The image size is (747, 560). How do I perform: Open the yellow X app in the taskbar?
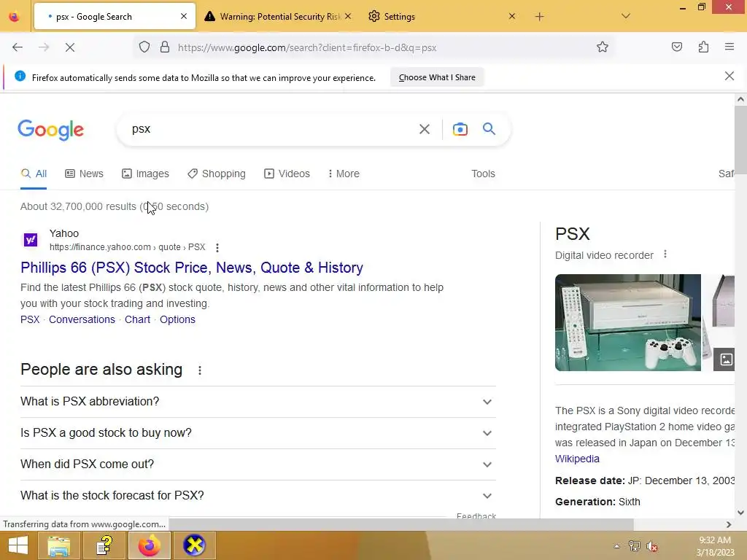click(x=194, y=545)
